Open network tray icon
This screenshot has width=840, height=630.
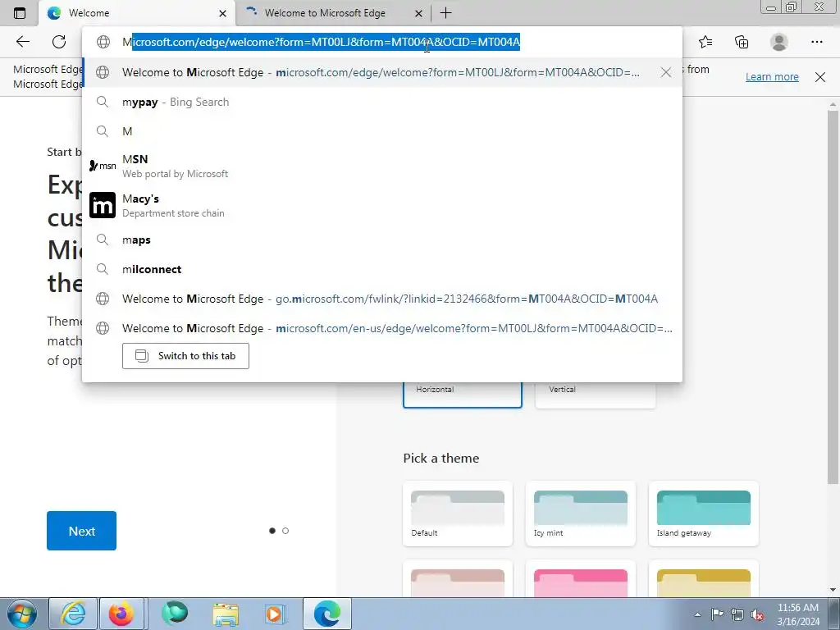coord(737,614)
